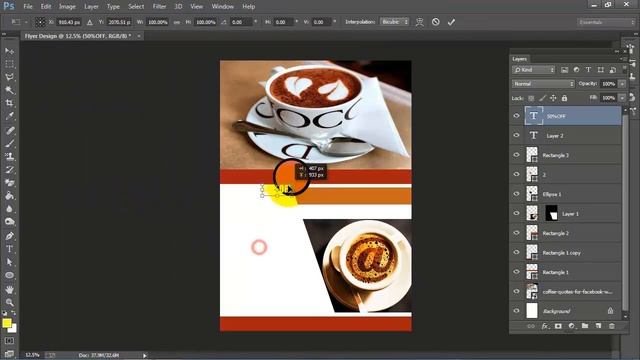The image size is (640, 360).
Task: Open the Fill slider arrow
Action: point(622,98)
